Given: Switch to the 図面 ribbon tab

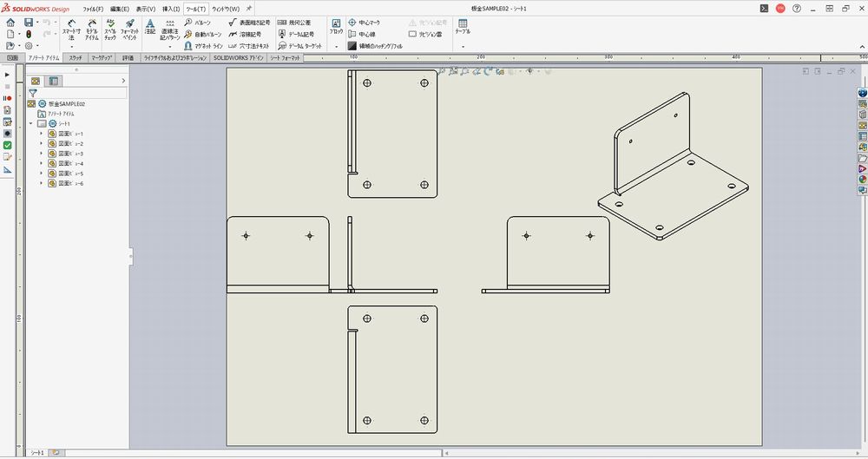Looking at the screenshot, I should [x=12, y=57].
